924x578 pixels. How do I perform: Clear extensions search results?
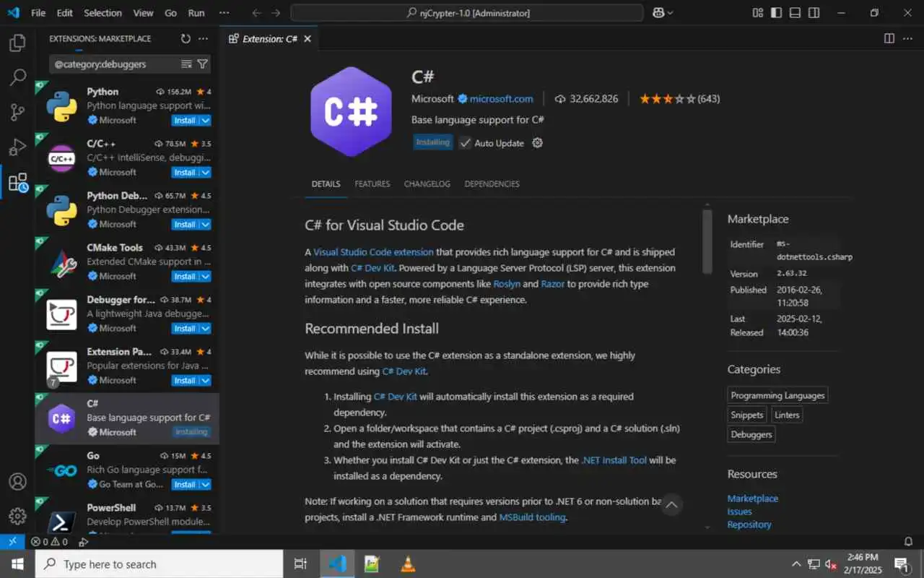(186, 64)
